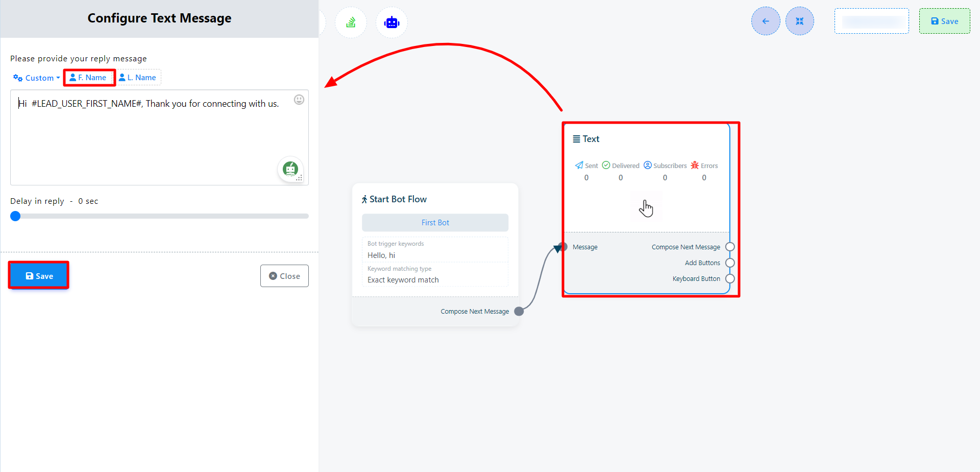Select the First Bot title bar
Viewport: 980px width, 472px height.
435,223
